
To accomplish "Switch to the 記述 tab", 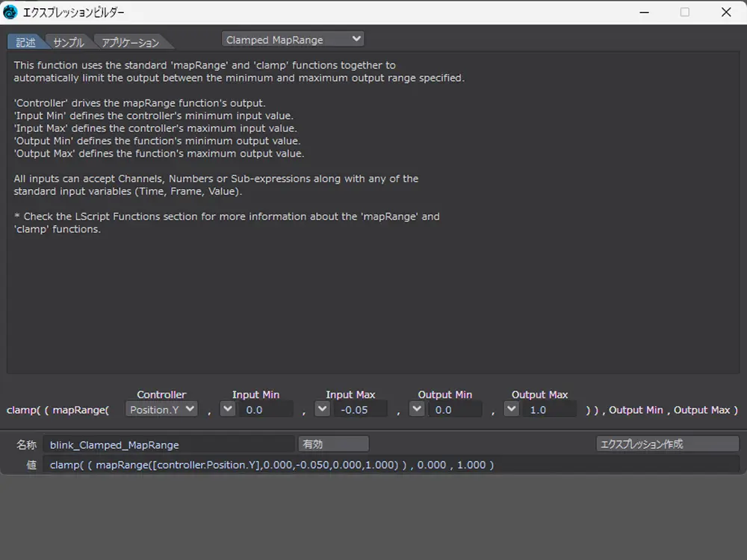I will [x=25, y=42].
